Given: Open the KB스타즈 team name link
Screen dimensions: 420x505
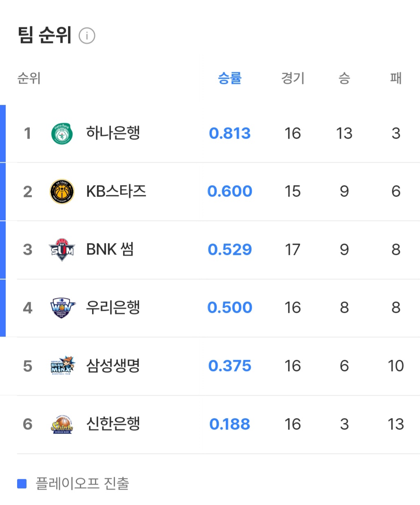Looking at the screenshot, I should [x=116, y=191].
